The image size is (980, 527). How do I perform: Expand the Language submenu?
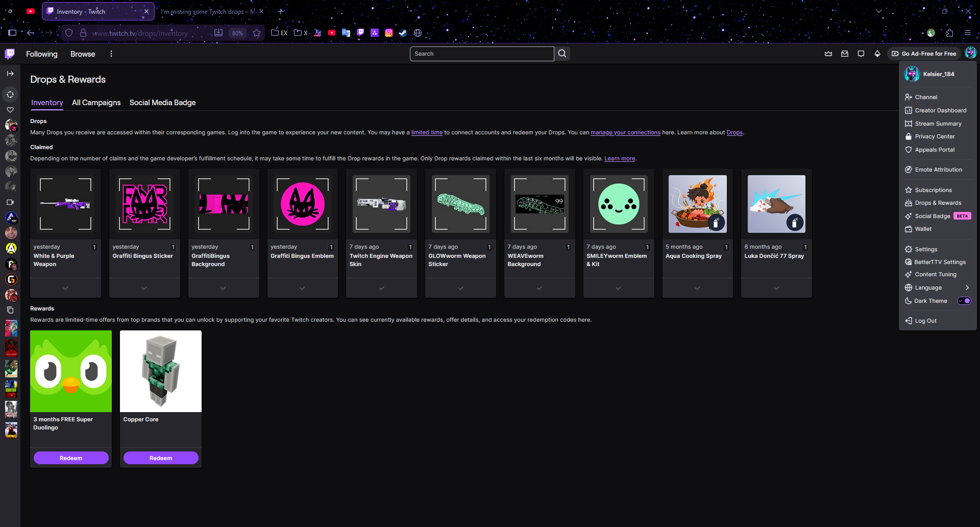point(967,288)
